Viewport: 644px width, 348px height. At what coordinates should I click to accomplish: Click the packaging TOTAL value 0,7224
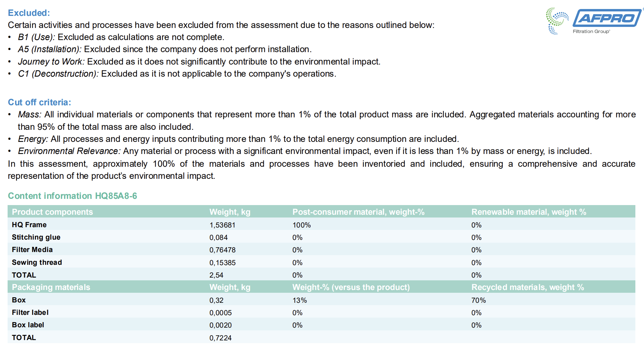point(221,338)
